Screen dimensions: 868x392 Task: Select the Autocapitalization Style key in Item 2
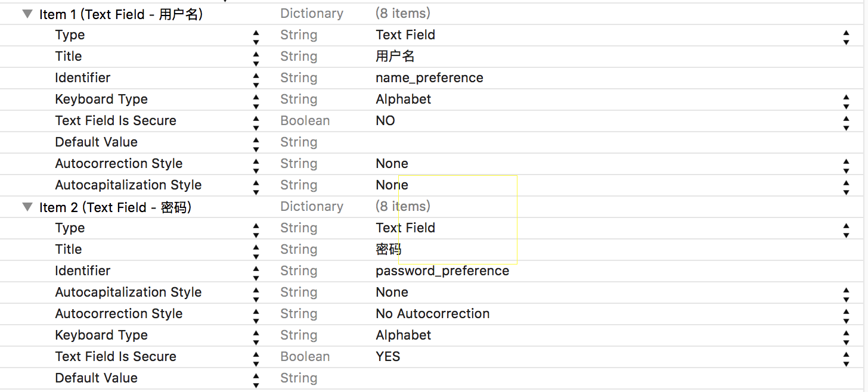pyautogui.click(x=128, y=293)
